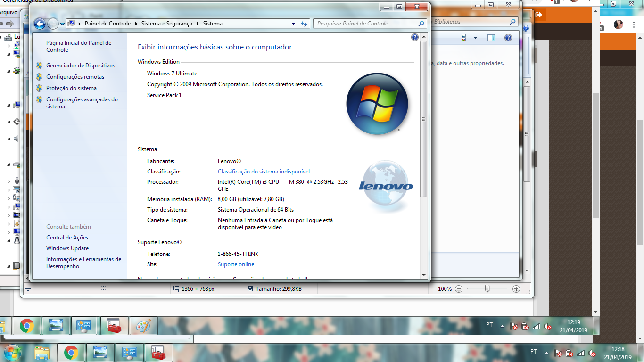The height and width of the screenshot is (362, 644).
Task: Open the recent pages dropdown beside Forward
Action: pyautogui.click(x=63, y=24)
